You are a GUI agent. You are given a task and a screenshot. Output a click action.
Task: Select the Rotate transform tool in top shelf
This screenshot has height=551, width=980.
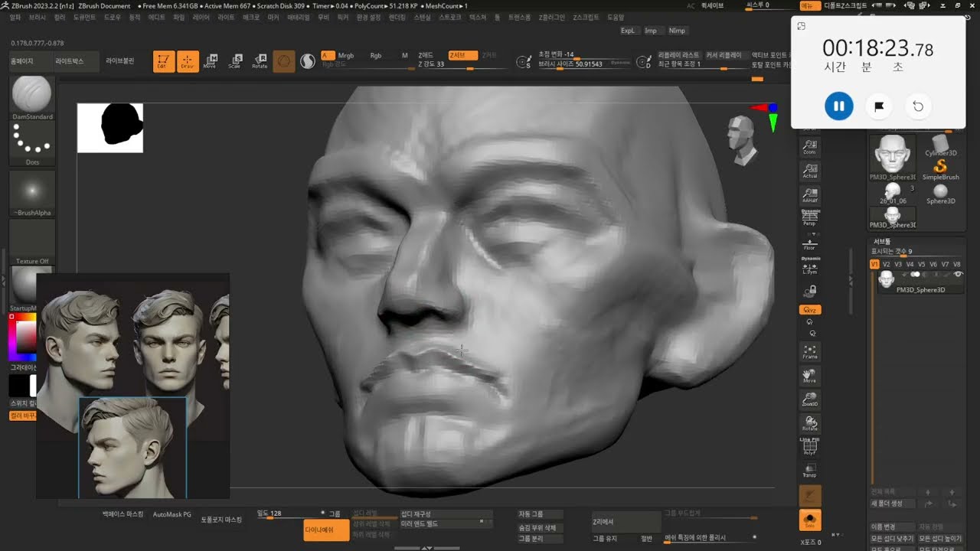click(x=260, y=62)
